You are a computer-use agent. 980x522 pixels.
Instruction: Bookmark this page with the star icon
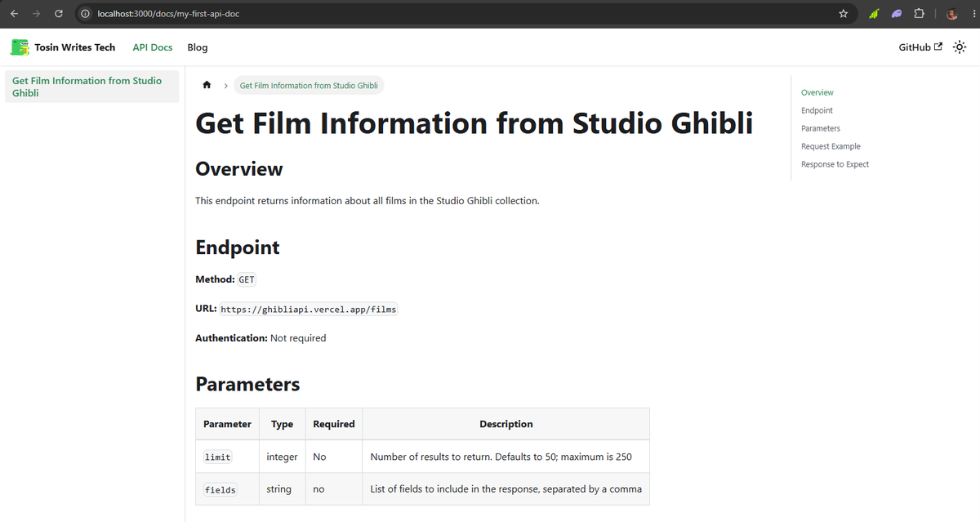click(x=844, y=14)
